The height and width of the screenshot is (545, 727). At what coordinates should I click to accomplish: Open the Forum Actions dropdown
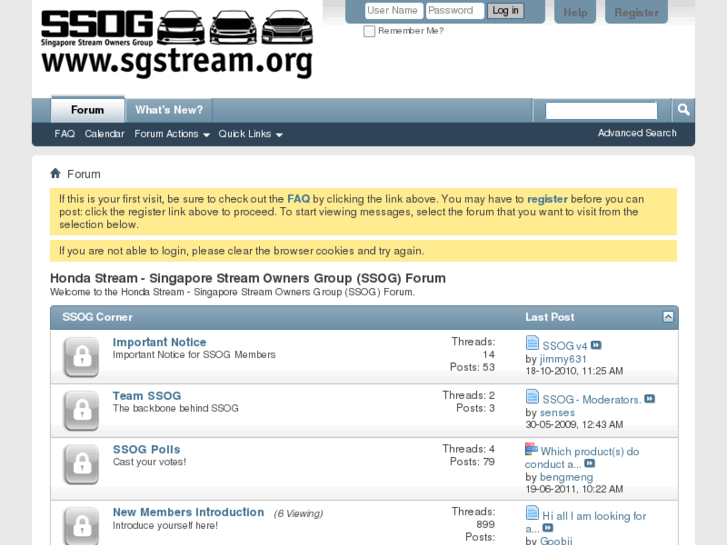[x=172, y=134]
